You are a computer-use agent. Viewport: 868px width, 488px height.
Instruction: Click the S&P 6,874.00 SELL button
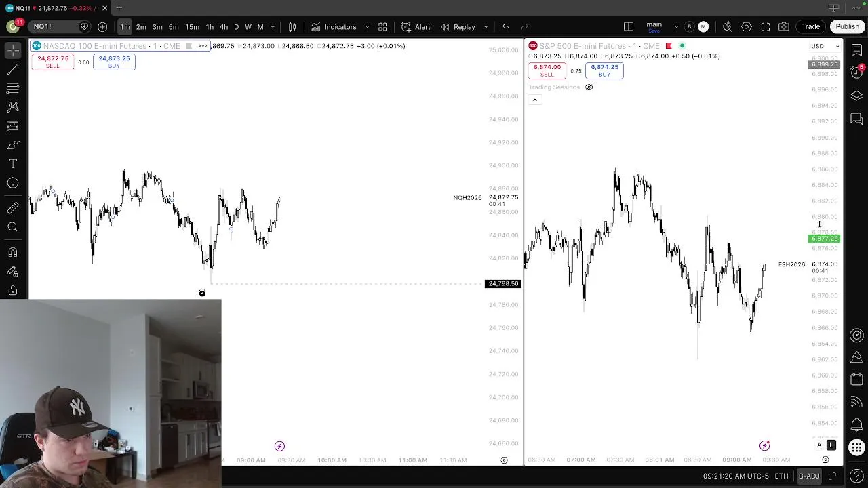[x=547, y=70]
